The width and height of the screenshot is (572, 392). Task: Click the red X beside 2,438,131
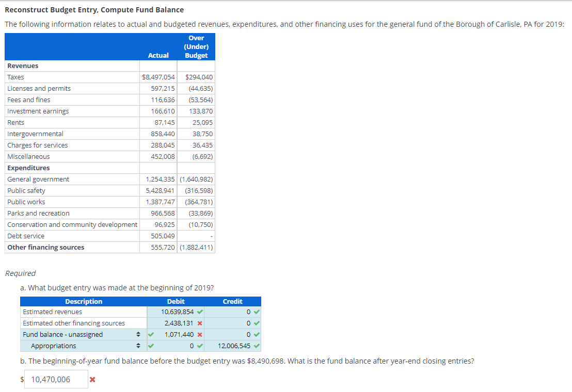[201, 323]
